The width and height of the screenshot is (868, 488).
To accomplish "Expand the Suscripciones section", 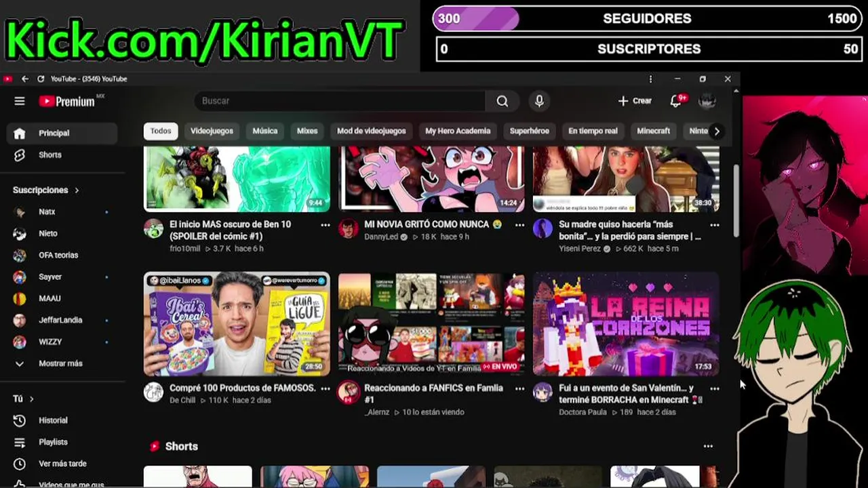I will pyautogui.click(x=45, y=190).
